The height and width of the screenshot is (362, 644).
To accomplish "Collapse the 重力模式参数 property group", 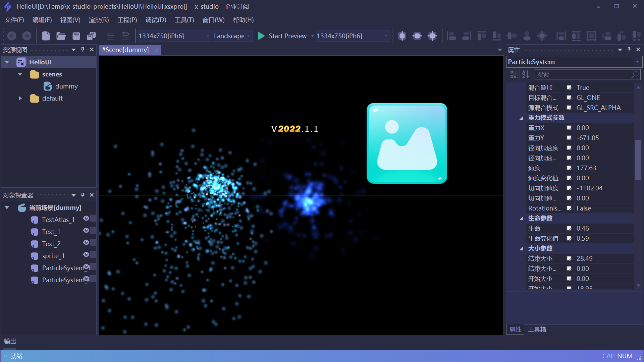I will tap(522, 118).
